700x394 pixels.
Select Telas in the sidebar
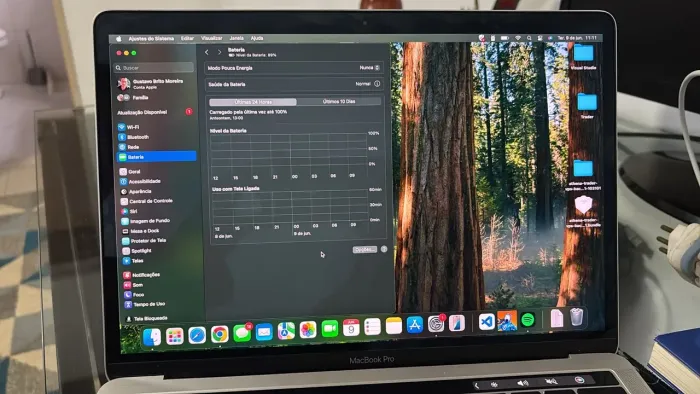pyautogui.click(x=160, y=261)
